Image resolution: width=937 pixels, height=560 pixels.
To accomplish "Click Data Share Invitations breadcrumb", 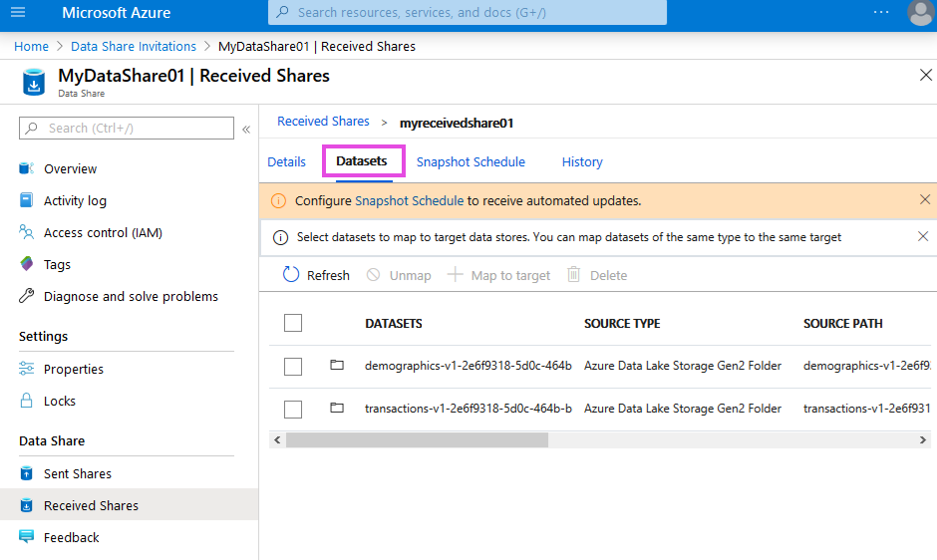I will pos(134,46).
